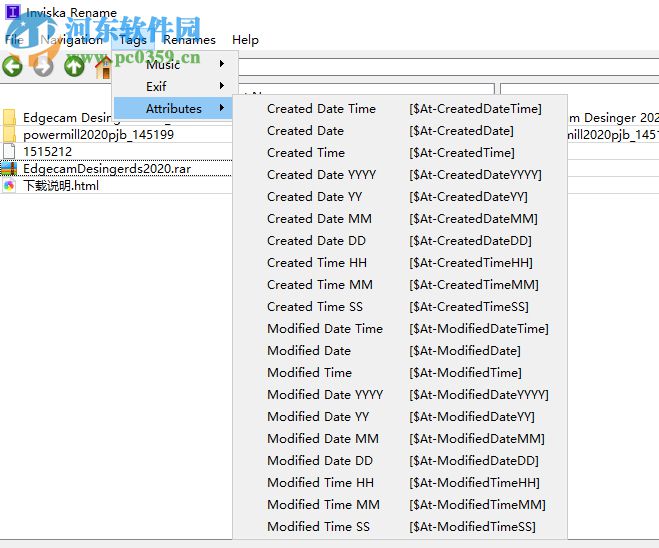
Task: Select the Created Date MM tag
Action: [400, 219]
